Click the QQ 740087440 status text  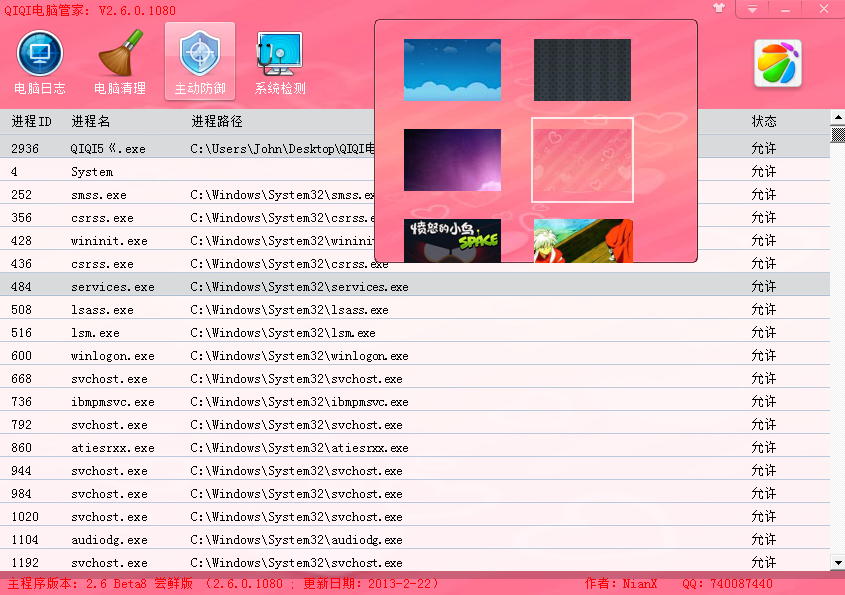[728, 583]
